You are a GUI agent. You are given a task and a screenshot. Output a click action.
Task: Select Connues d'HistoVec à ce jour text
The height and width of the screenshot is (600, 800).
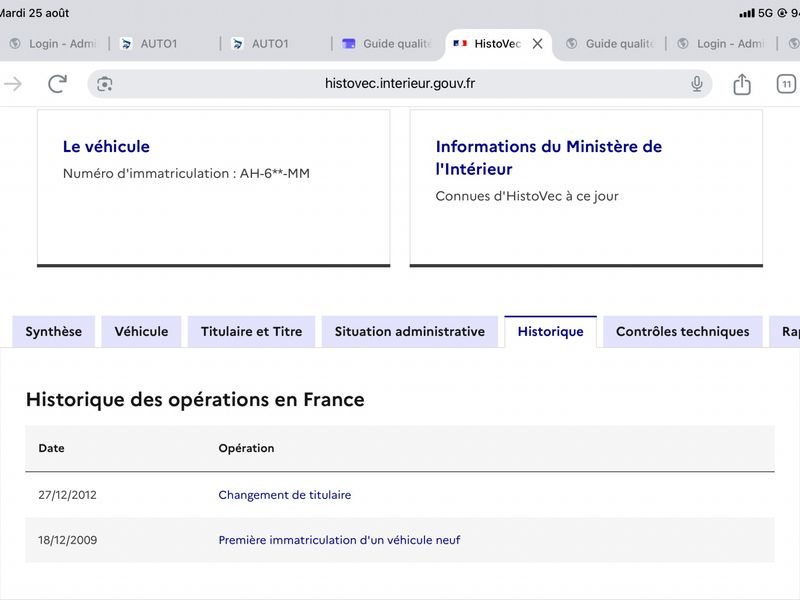click(527, 196)
